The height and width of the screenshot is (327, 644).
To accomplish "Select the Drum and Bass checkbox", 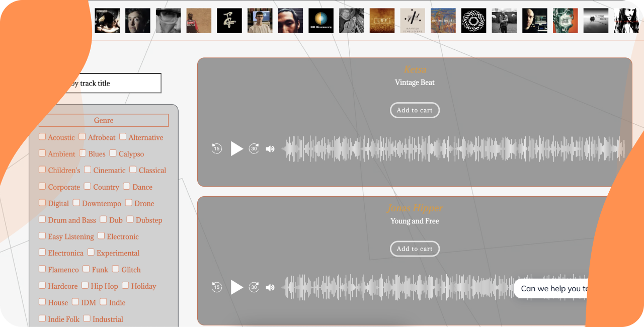I will coord(42,219).
